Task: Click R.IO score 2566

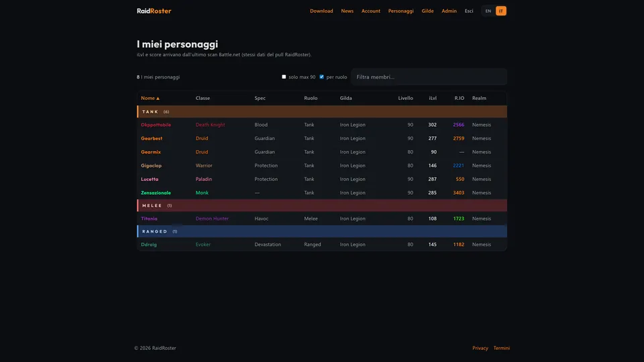Action: [x=458, y=125]
